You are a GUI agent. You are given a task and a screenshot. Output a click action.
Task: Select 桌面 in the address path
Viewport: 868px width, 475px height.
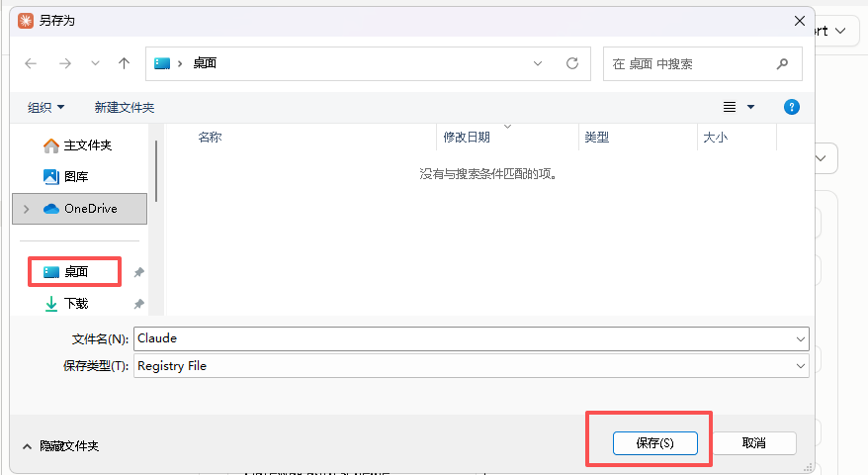(205, 63)
